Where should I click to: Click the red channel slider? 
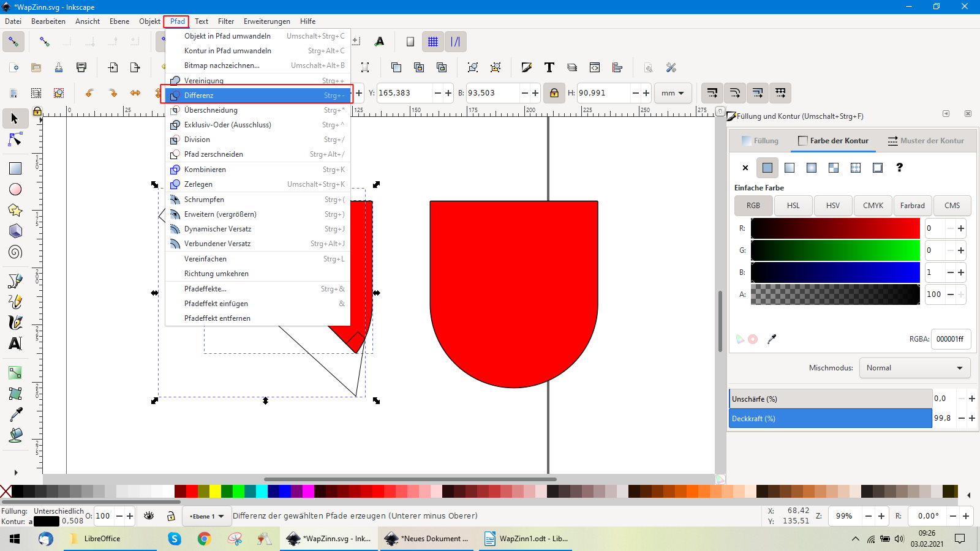point(835,228)
